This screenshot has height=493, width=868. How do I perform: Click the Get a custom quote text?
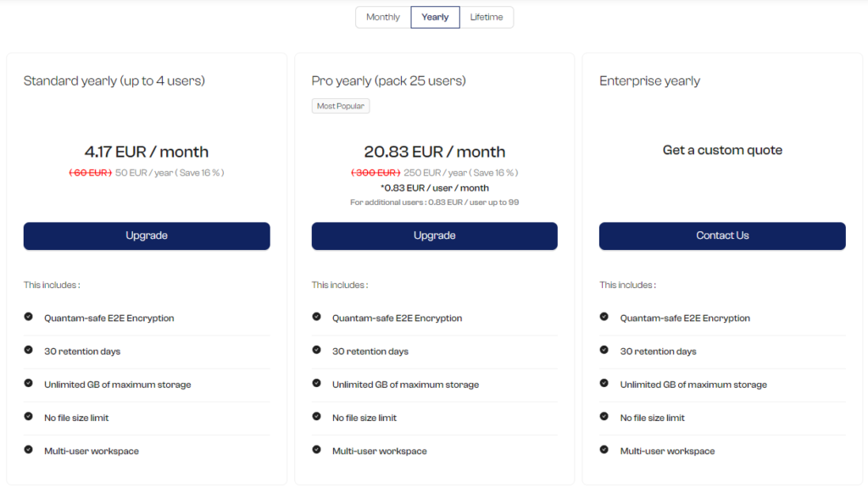(x=722, y=150)
